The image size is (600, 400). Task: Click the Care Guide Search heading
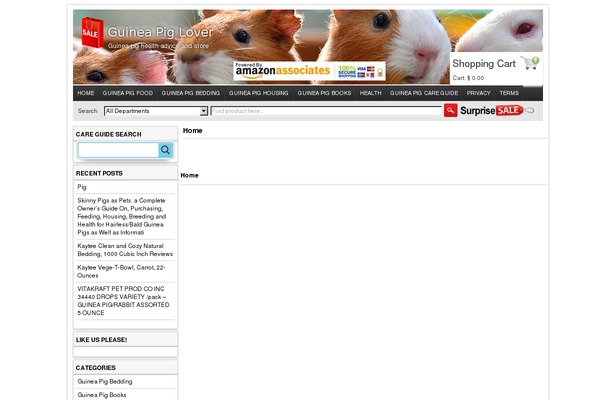click(109, 134)
